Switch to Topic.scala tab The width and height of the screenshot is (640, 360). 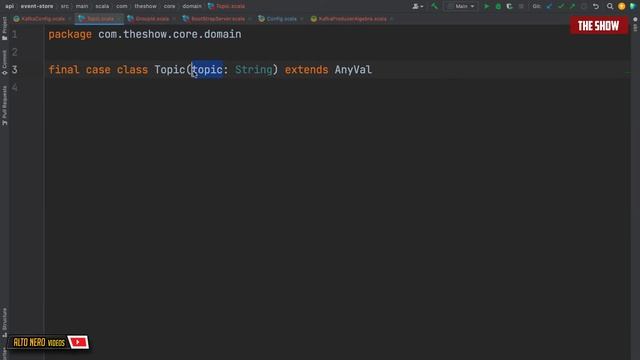100,19
